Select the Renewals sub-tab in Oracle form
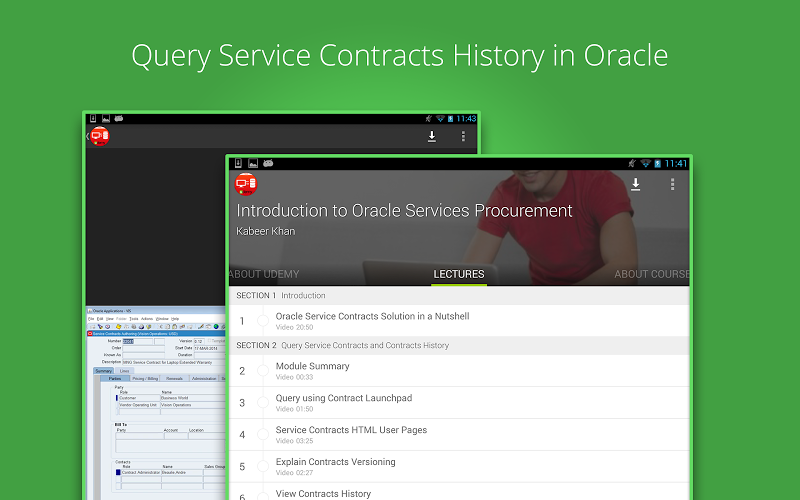Screen dimensions: 800x500 (174, 379)
